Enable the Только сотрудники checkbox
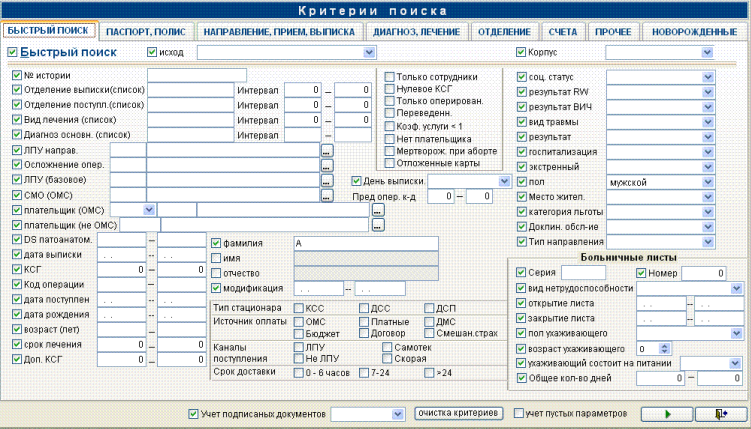The height and width of the screenshot is (429, 751). click(389, 77)
